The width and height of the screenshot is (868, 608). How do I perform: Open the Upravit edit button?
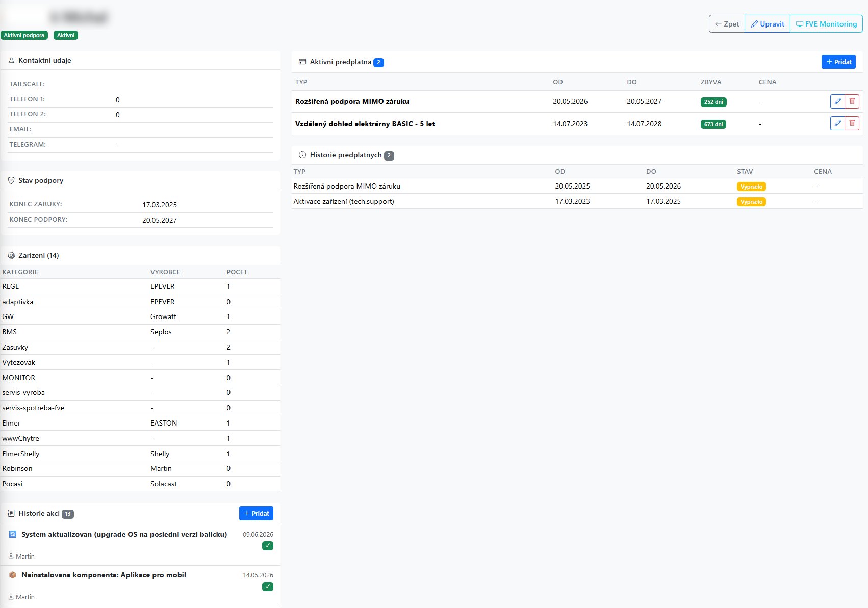[x=768, y=24]
